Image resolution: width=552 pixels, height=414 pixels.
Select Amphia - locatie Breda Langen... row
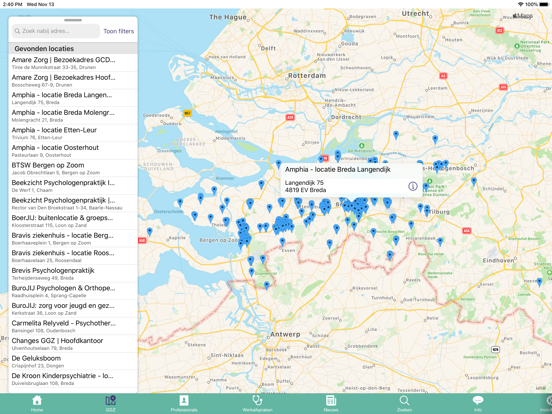(73, 98)
